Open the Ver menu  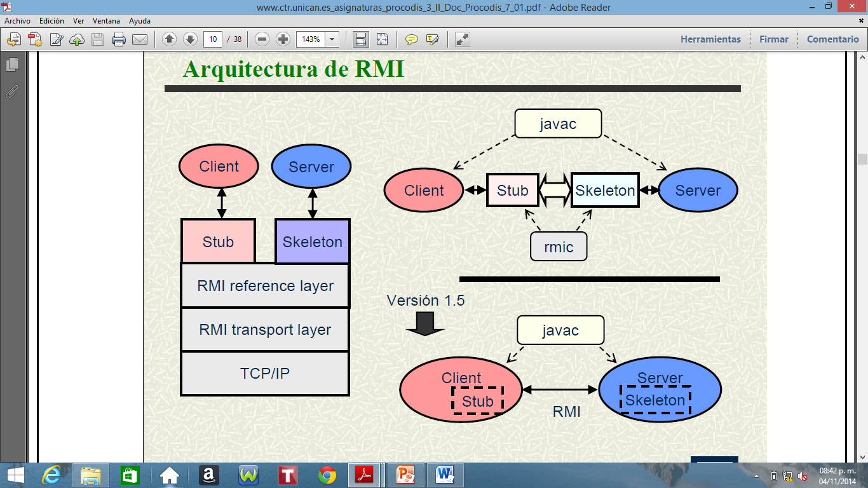coord(78,20)
